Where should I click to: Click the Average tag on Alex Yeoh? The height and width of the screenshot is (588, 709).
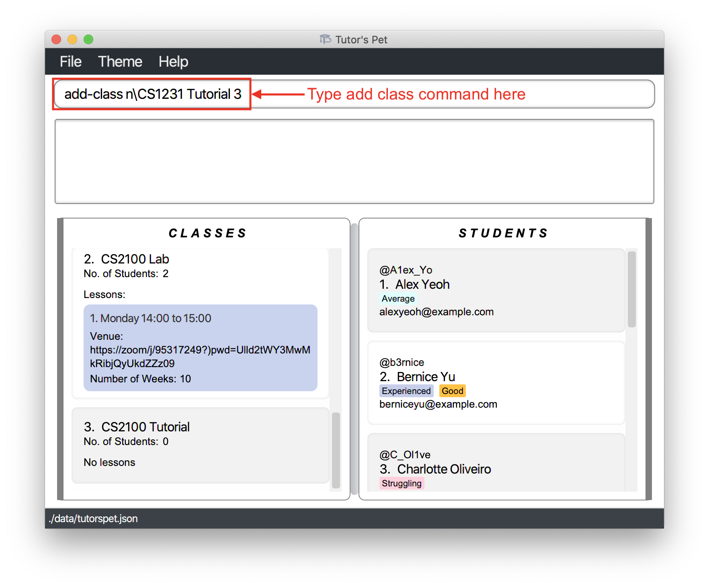[398, 298]
